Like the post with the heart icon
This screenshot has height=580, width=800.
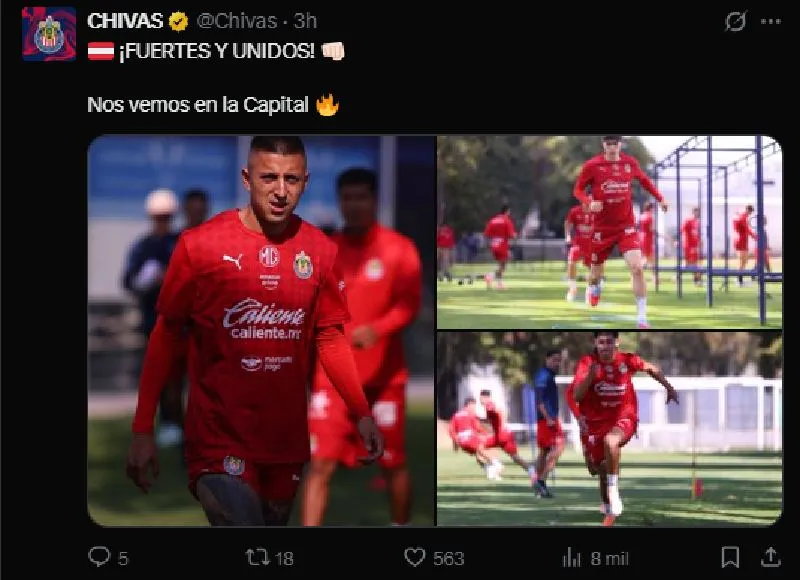[415, 557]
